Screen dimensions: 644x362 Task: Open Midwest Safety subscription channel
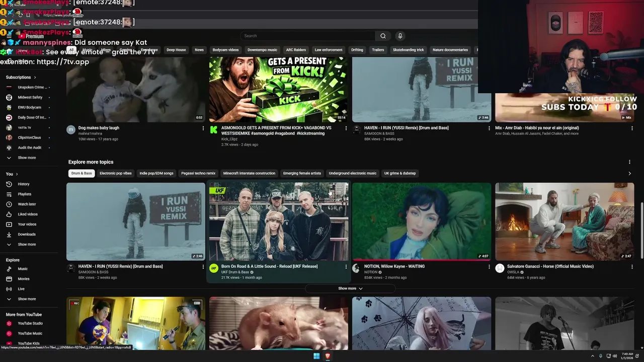coord(30,98)
